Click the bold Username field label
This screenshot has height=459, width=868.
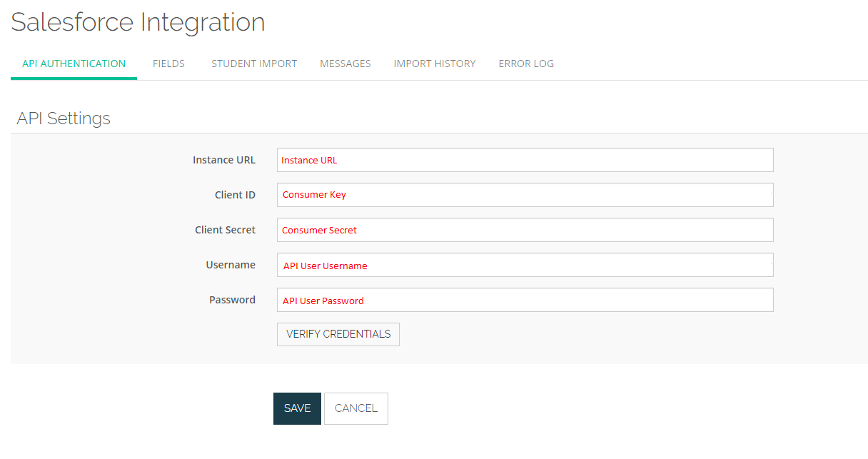click(231, 265)
